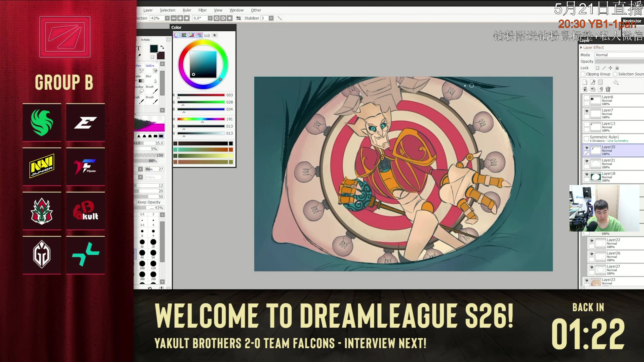Reset zoom with the square button after plus
This screenshot has width=644, height=362.
coord(187,18)
